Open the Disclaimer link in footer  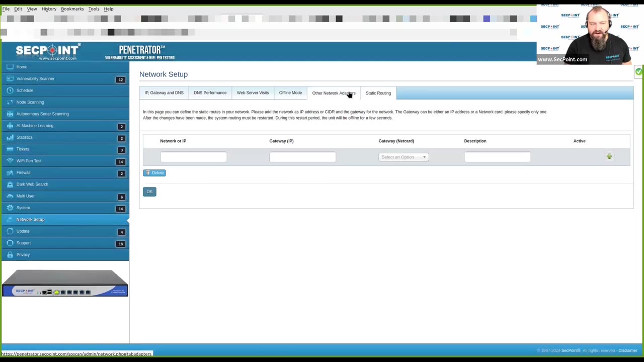click(628, 350)
